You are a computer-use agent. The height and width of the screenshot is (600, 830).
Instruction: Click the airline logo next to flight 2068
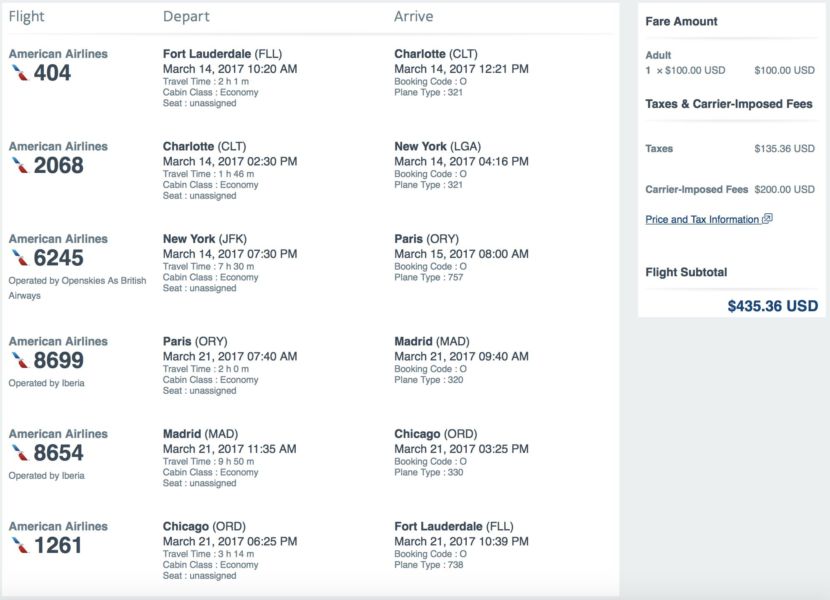[20, 165]
